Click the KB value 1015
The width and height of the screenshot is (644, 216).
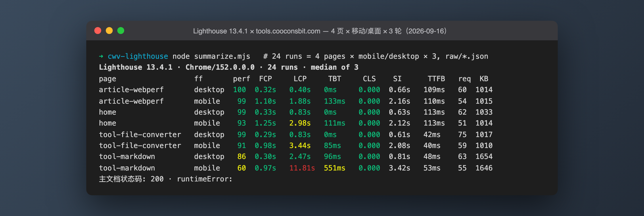click(x=484, y=101)
